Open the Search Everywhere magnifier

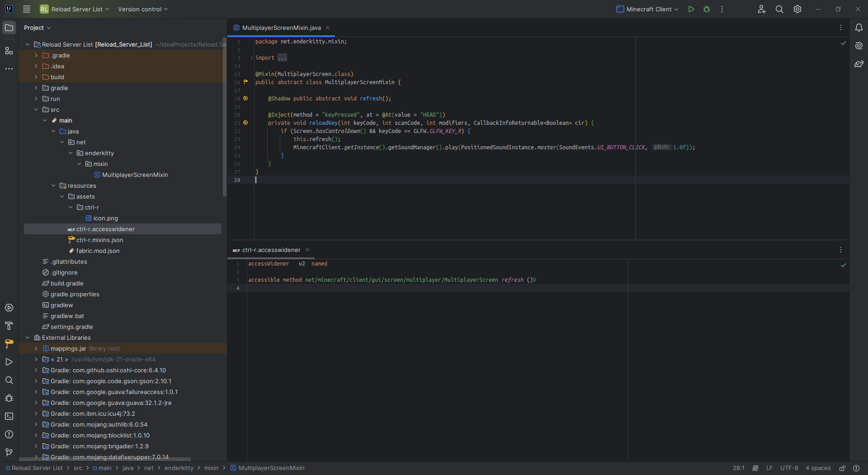click(779, 9)
